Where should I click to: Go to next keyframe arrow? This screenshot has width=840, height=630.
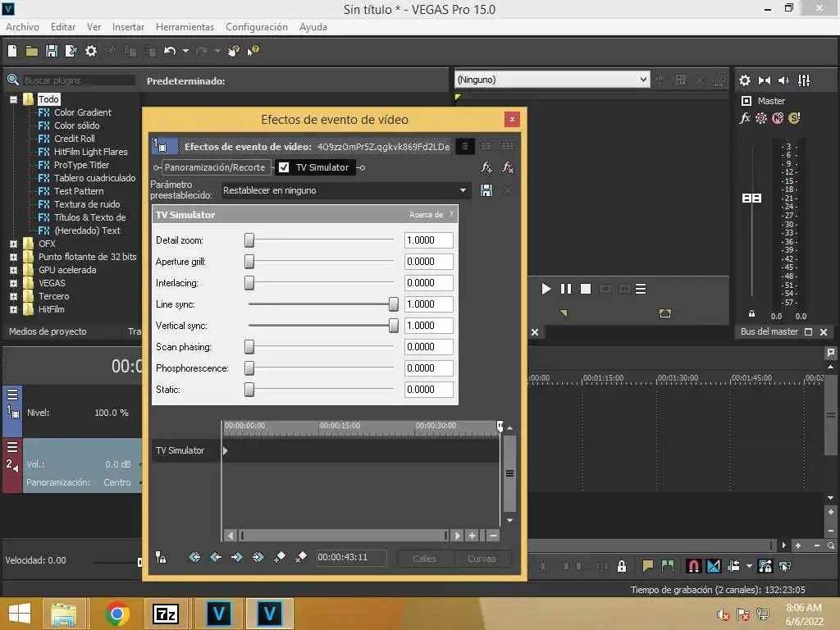[x=237, y=558]
